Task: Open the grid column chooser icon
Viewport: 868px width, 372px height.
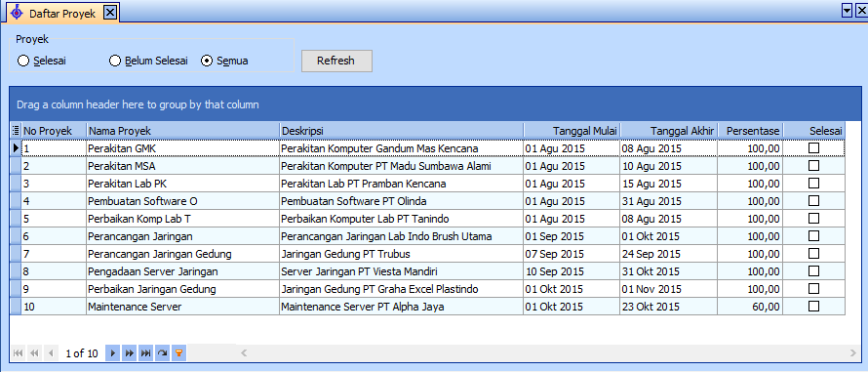Action: [x=16, y=131]
